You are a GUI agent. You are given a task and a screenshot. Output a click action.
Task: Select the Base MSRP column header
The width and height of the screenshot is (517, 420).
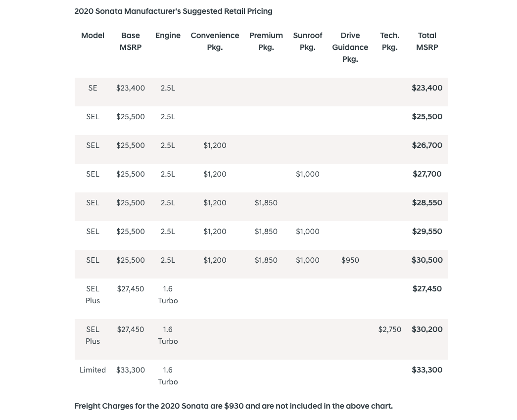[131, 42]
